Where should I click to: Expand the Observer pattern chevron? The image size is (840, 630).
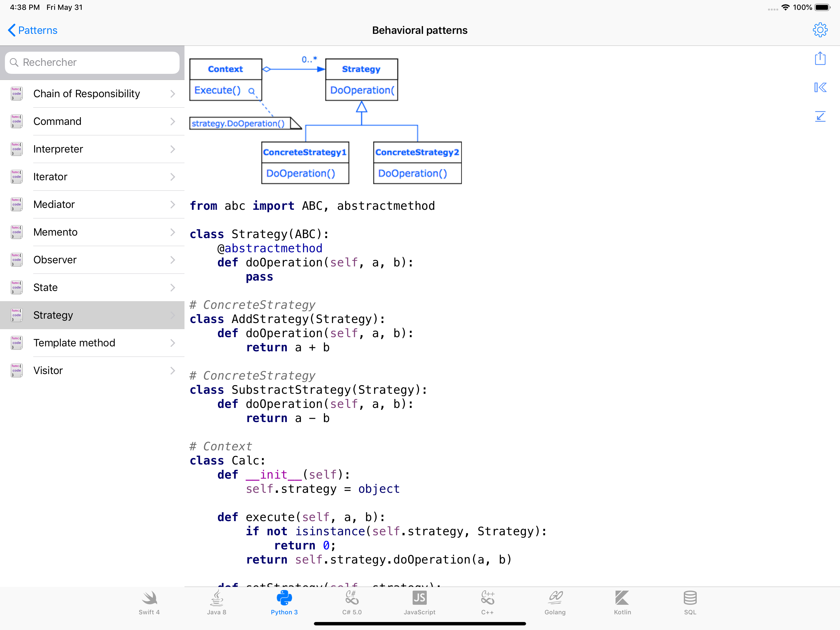pyautogui.click(x=173, y=260)
